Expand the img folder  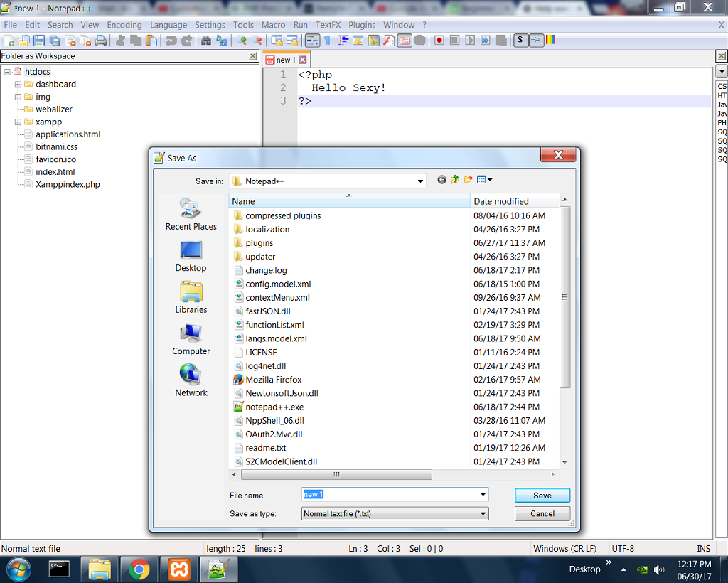click(x=18, y=97)
